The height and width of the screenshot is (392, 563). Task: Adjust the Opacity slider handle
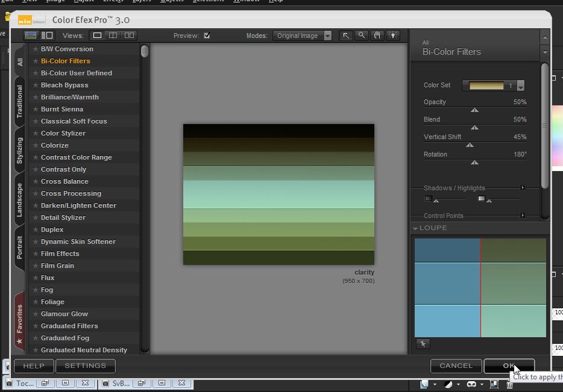[474, 110]
